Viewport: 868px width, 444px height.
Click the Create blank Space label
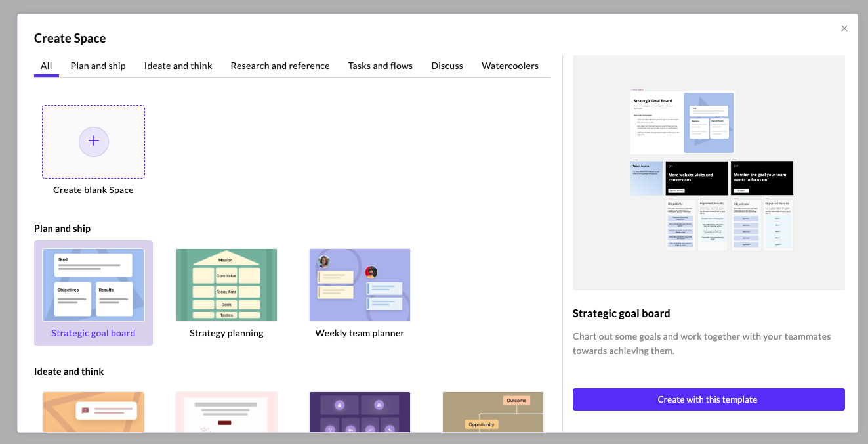[x=94, y=190]
